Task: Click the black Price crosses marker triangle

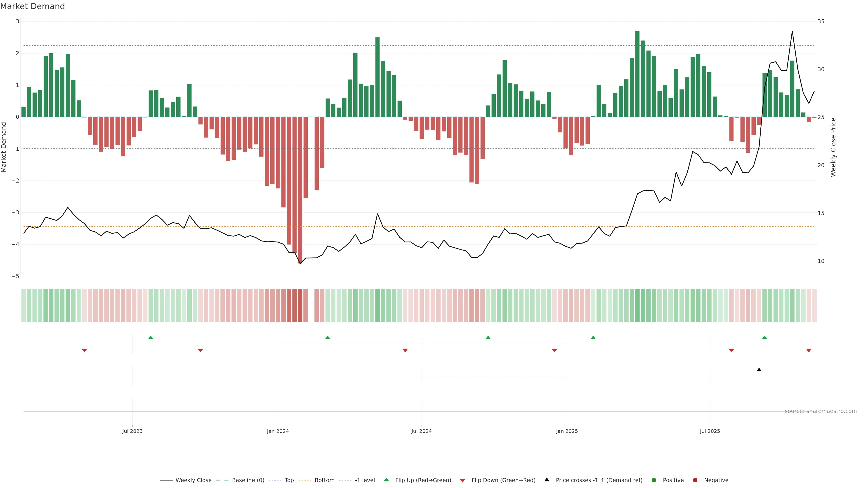Action: [759, 370]
